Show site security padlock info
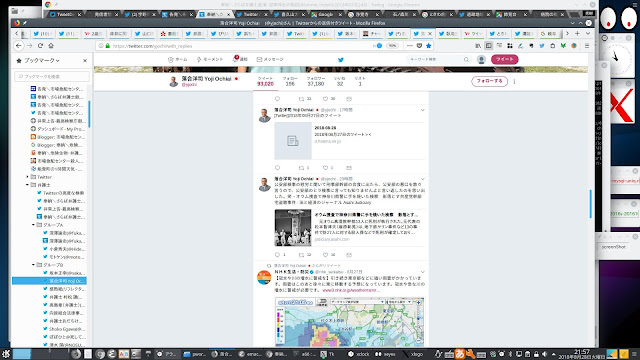Viewport: 640px width, 360px height. click(x=108, y=46)
